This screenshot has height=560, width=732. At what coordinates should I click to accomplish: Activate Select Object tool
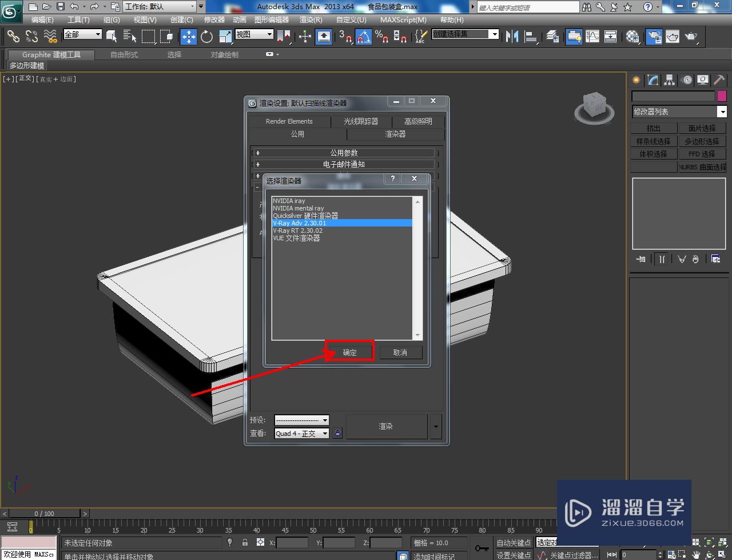click(112, 37)
